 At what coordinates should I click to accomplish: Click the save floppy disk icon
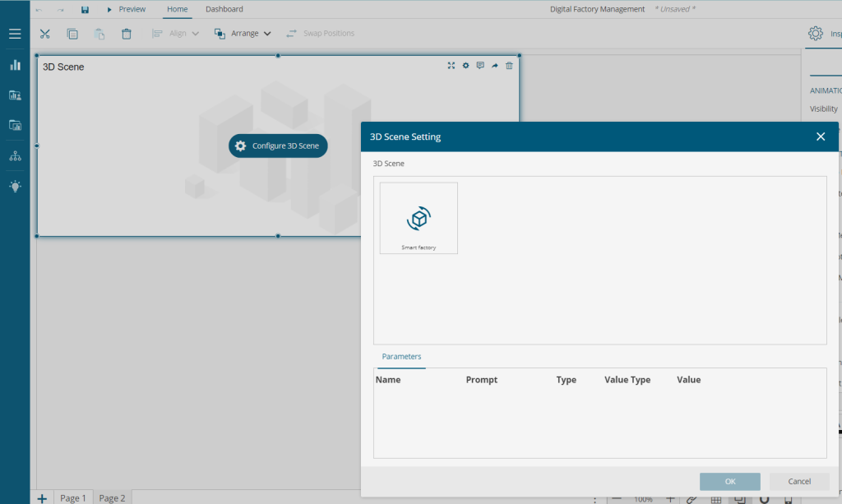point(85,10)
